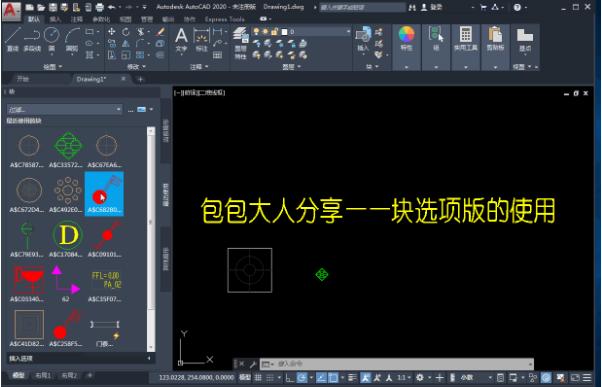The height and width of the screenshot is (387, 602).
Task: Toggle object snap tracking in status bar
Action: (x=321, y=378)
